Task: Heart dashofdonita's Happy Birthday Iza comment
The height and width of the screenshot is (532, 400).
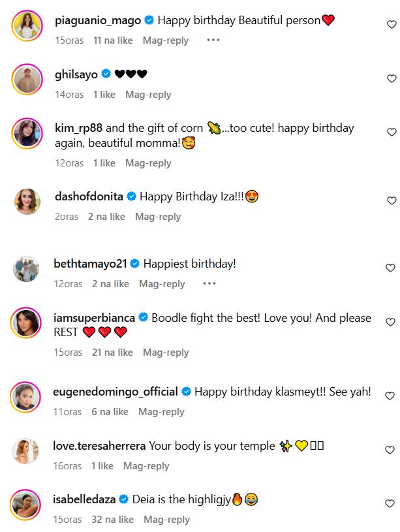Action: (392, 201)
